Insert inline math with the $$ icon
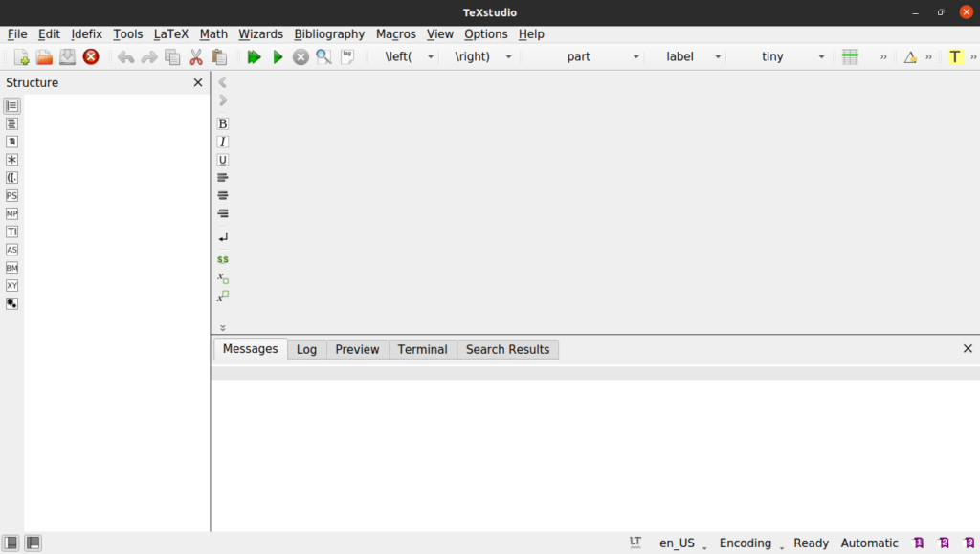 tap(222, 259)
